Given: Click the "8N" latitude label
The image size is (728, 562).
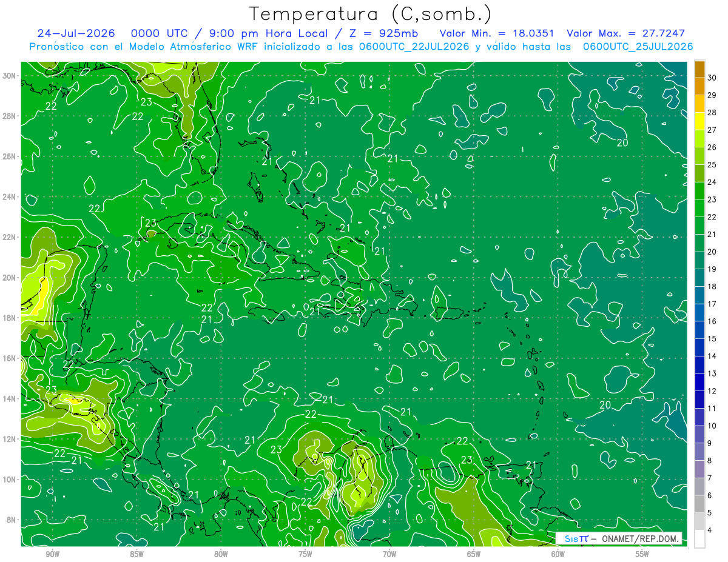Looking at the screenshot, I should 12,520.
